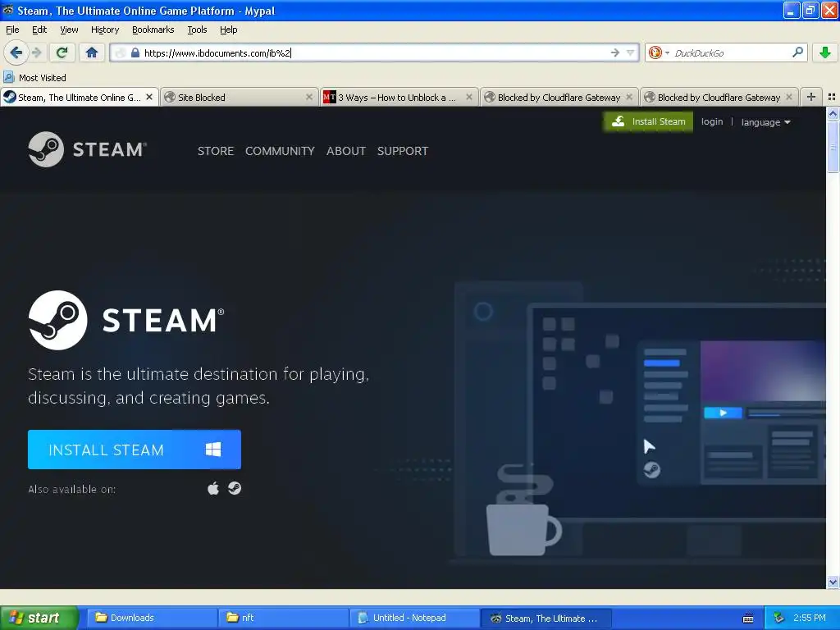840x630 pixels.
Task: Click the vertical scrollbar thumb
Action: 833,147
